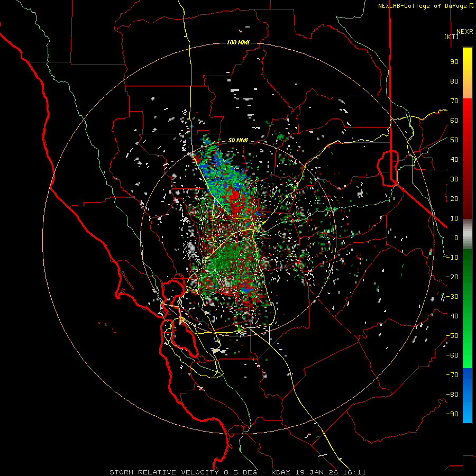Click the -70 value on velocity scale
Image resolution: width=476 pixels, height=476 pixels.
coord(452,375)
